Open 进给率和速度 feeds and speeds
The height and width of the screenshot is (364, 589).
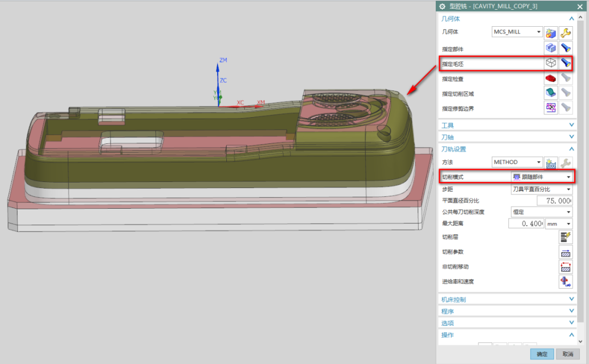[566, 282]
